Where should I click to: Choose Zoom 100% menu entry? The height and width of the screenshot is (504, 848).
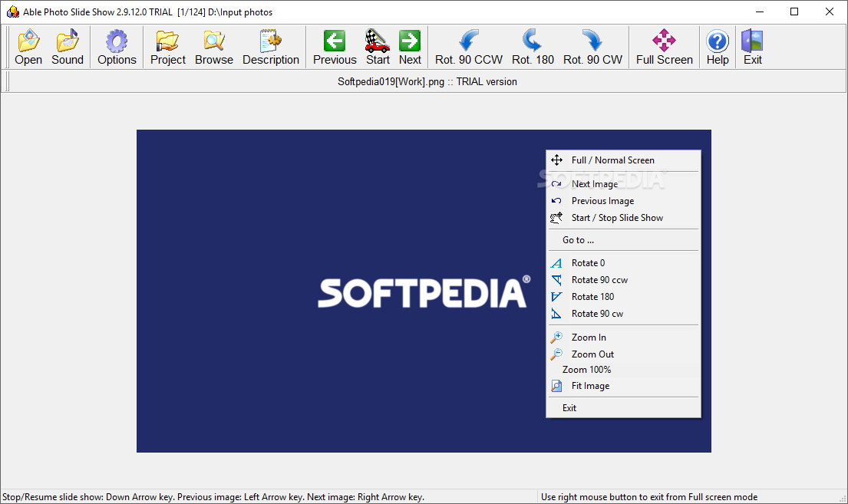[x=624, y=369]
